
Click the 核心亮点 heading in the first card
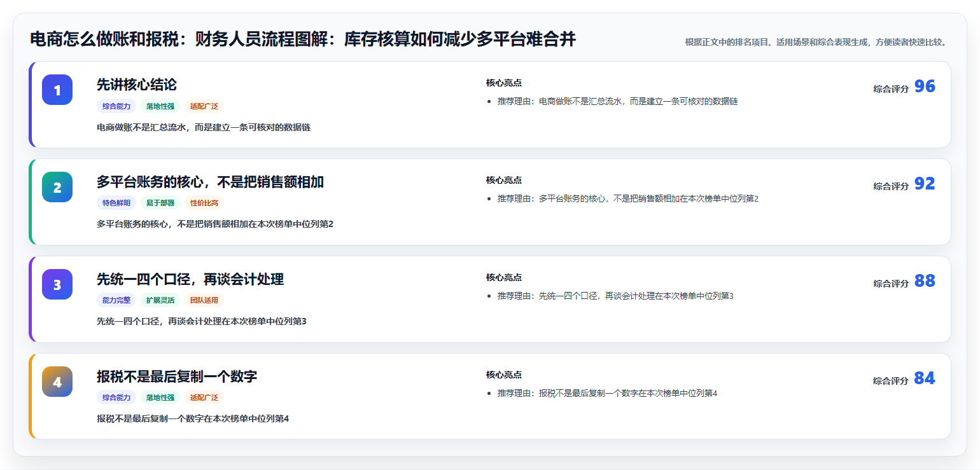pyautogui.click(x=504, y=83)
